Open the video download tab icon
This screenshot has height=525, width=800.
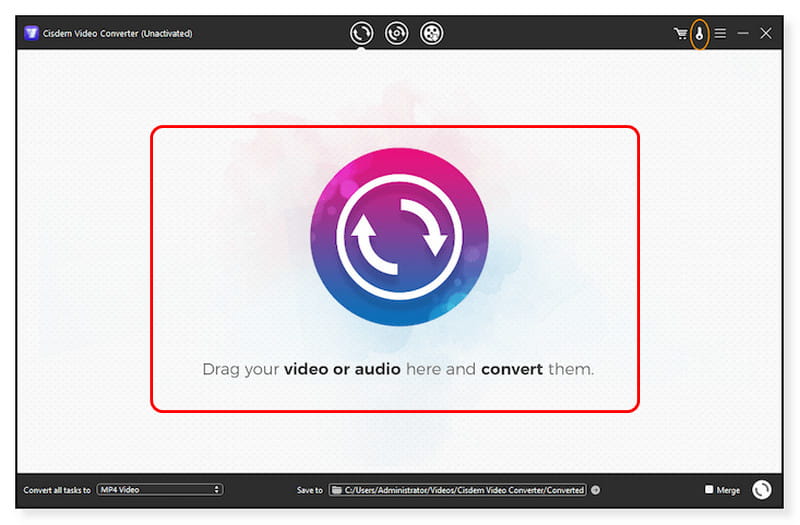pyautogui.click(x=432, y=33)
